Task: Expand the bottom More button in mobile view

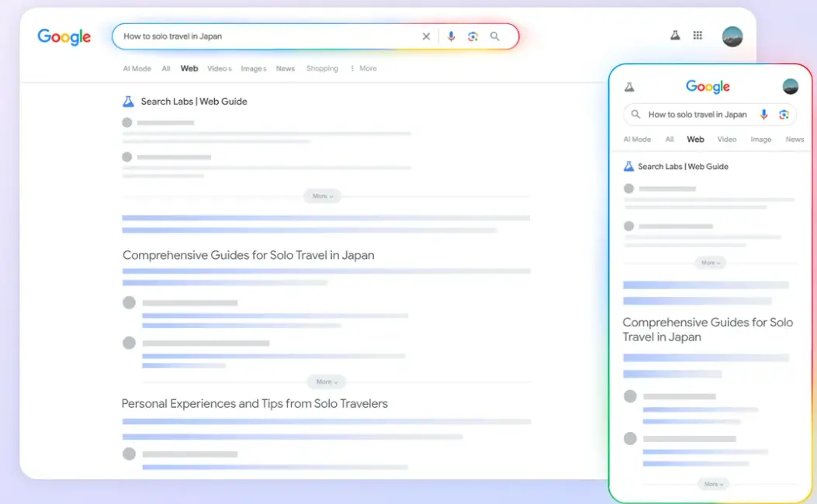Action: (x=713, y=484)
